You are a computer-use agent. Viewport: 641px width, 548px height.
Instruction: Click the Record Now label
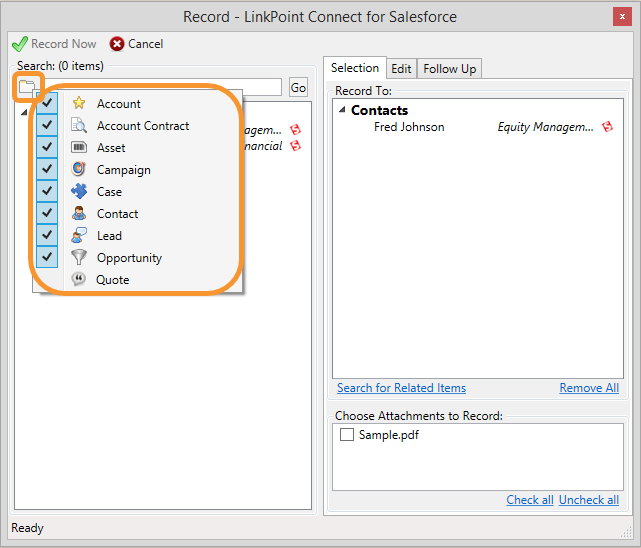click(64, 44)
